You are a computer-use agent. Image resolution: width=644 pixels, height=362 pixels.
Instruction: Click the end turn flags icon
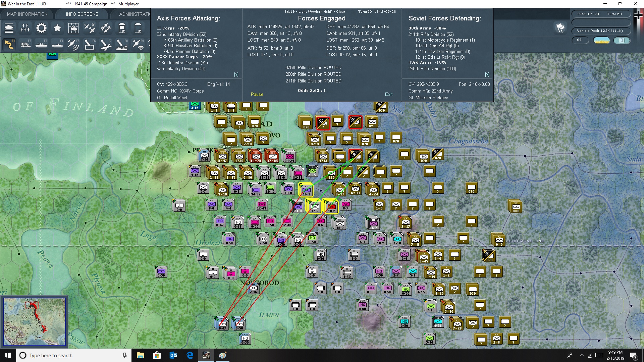(x=560, y=28)
